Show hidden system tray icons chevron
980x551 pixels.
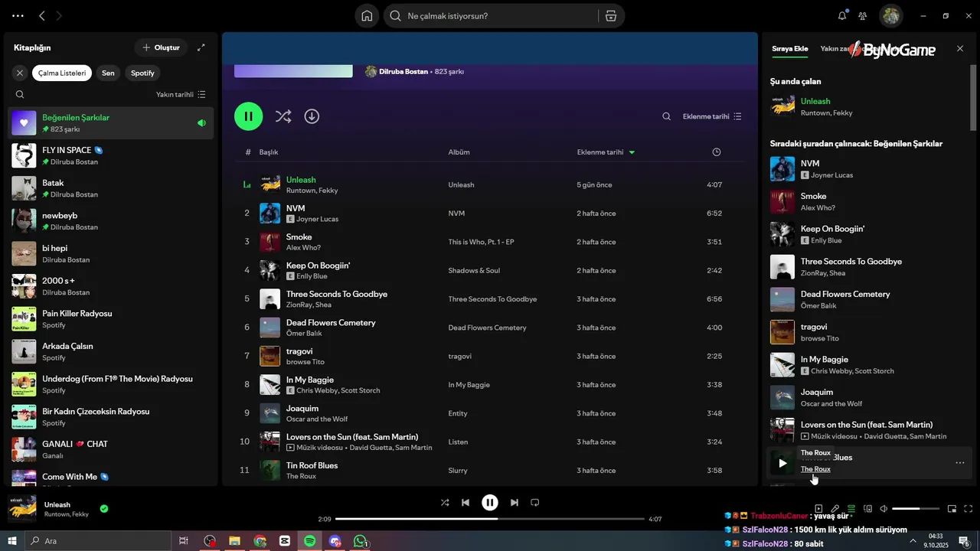[x=913, y=541]
